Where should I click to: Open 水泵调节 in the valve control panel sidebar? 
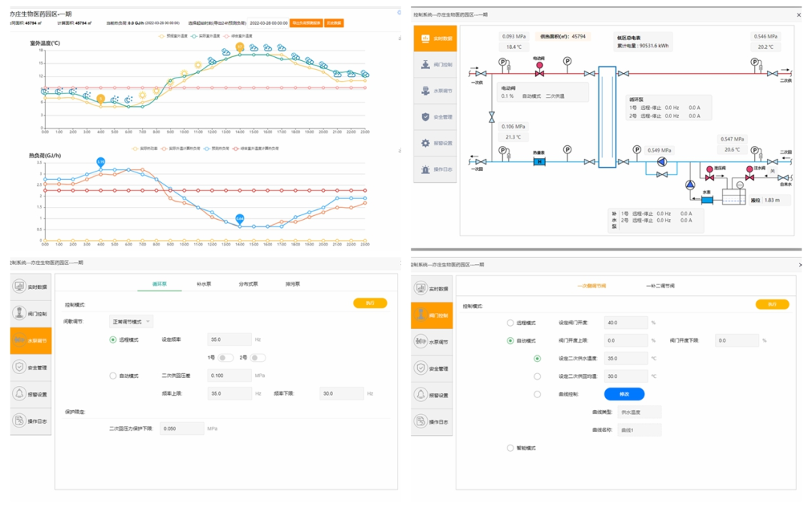(x=432, y=342)
